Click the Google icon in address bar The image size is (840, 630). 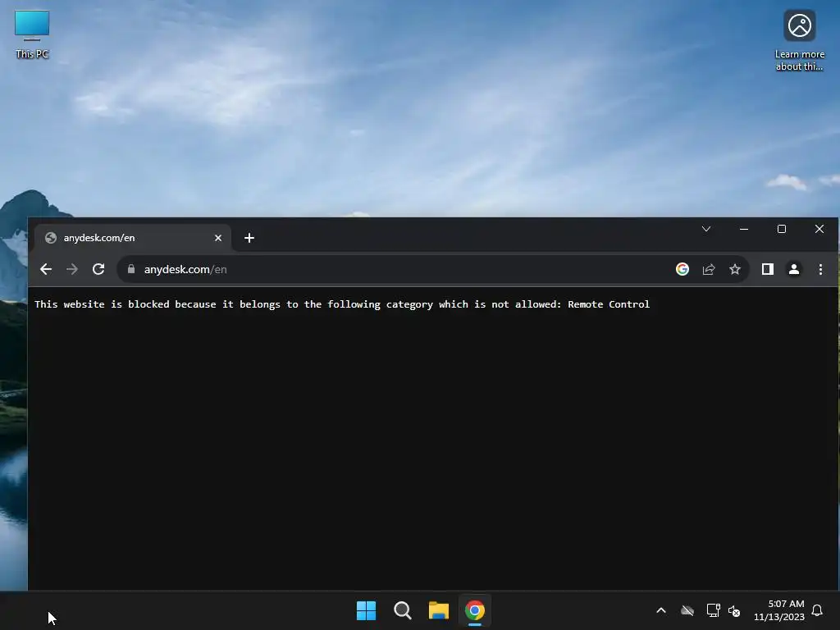coord(682,269)
